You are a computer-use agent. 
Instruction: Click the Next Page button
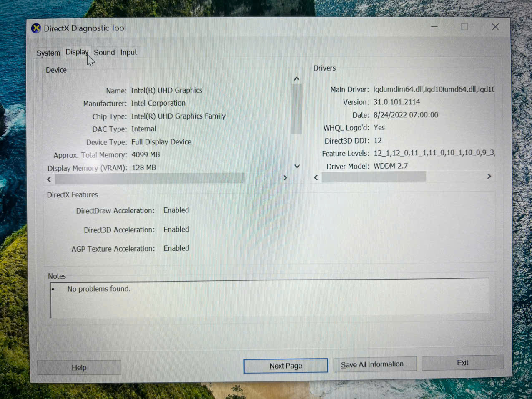[285, 366]
